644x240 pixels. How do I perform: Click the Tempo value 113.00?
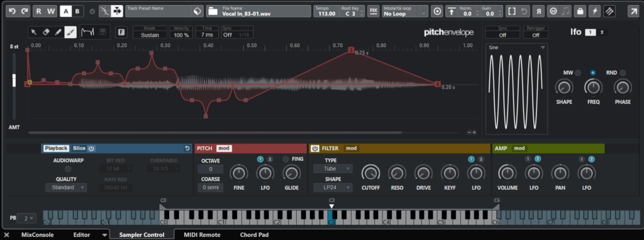[x=326, y=14]
